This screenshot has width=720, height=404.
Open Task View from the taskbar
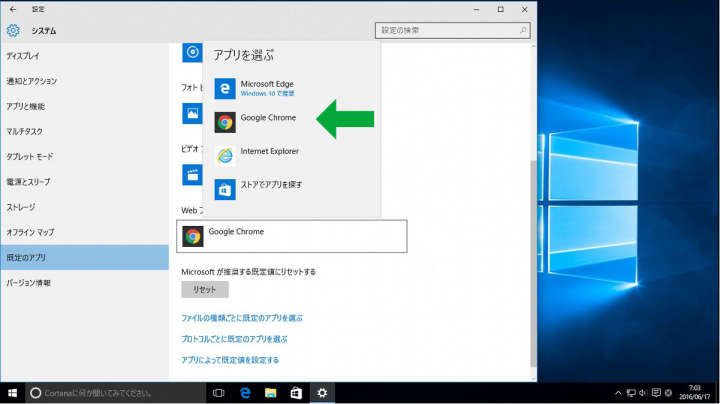pos(219,393)
